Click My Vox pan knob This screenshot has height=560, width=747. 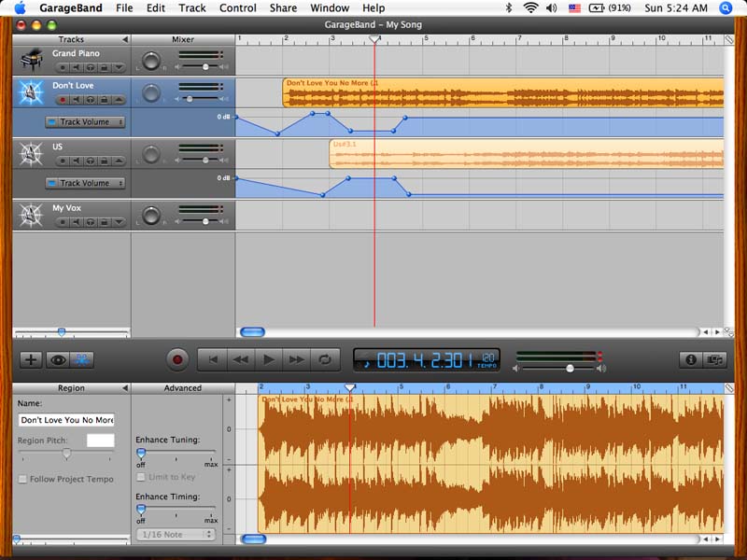[151, 216]
